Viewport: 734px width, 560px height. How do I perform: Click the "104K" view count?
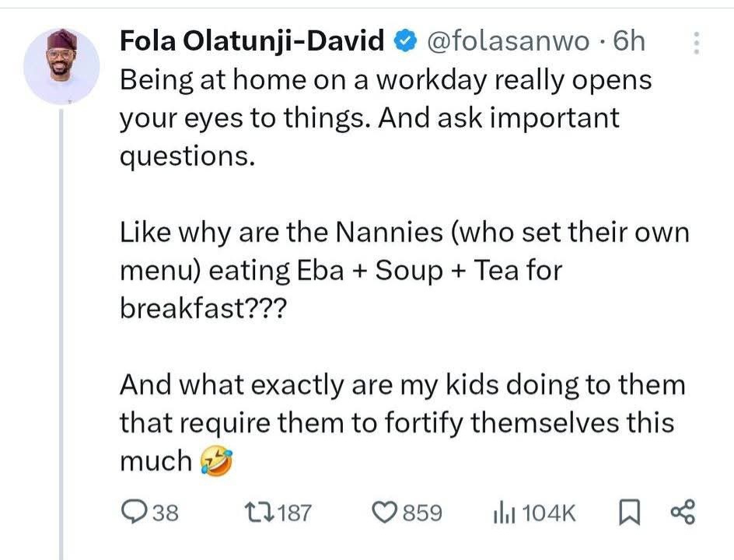pyautogui.click(x=549, y=513)
